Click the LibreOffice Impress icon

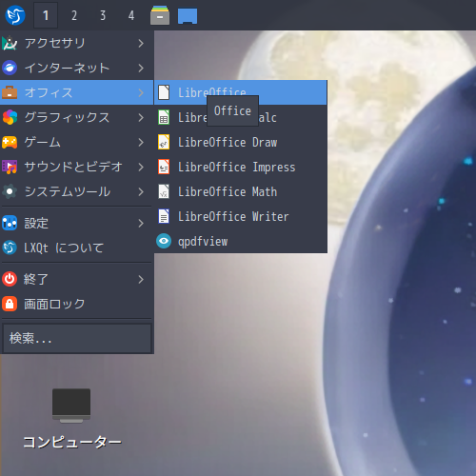pos(164,167)
